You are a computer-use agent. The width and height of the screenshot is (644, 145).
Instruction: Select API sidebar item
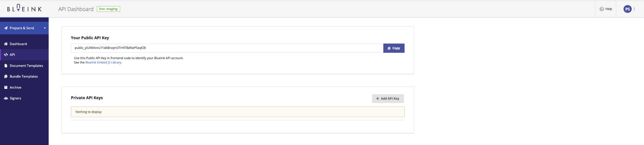24,55
